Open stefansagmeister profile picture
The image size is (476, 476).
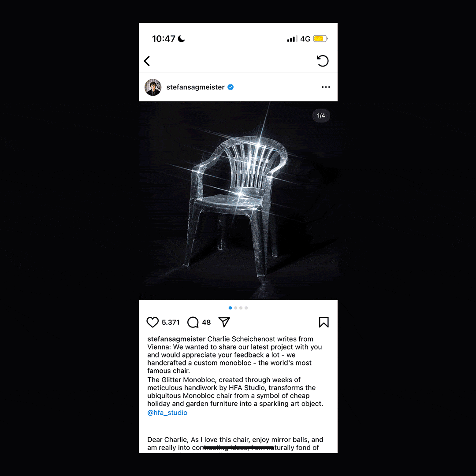(x=152, y=87)
